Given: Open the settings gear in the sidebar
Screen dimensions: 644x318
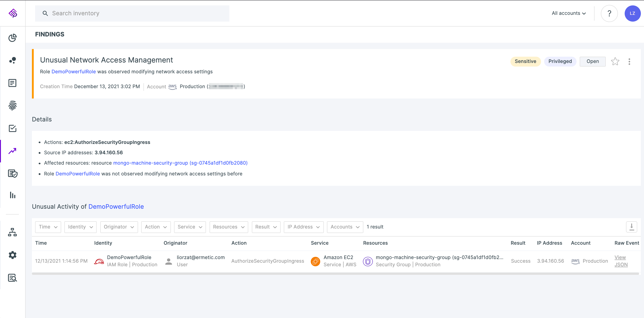Looking at the screenshot, I should pyautogui.click(x=13, y=255).
